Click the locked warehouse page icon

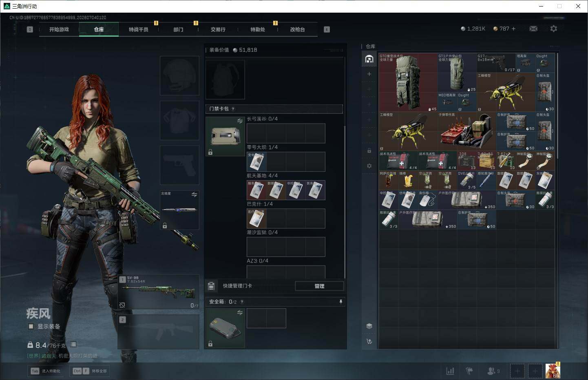tap(369, 150)
